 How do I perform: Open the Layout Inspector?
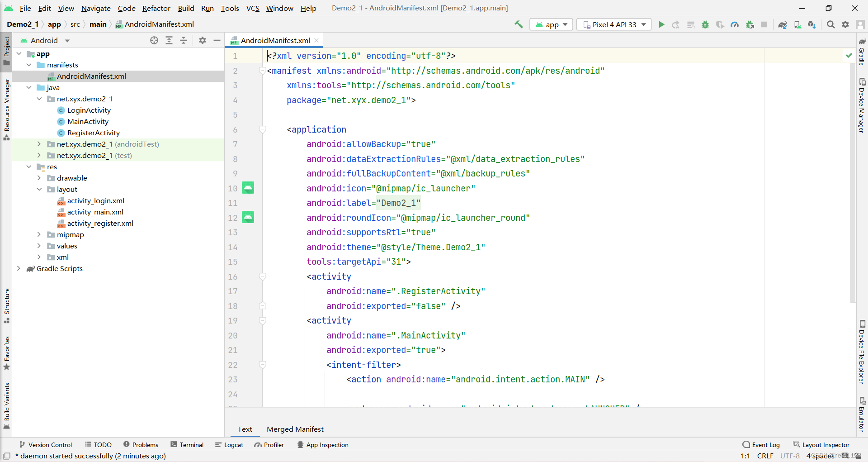821,445
